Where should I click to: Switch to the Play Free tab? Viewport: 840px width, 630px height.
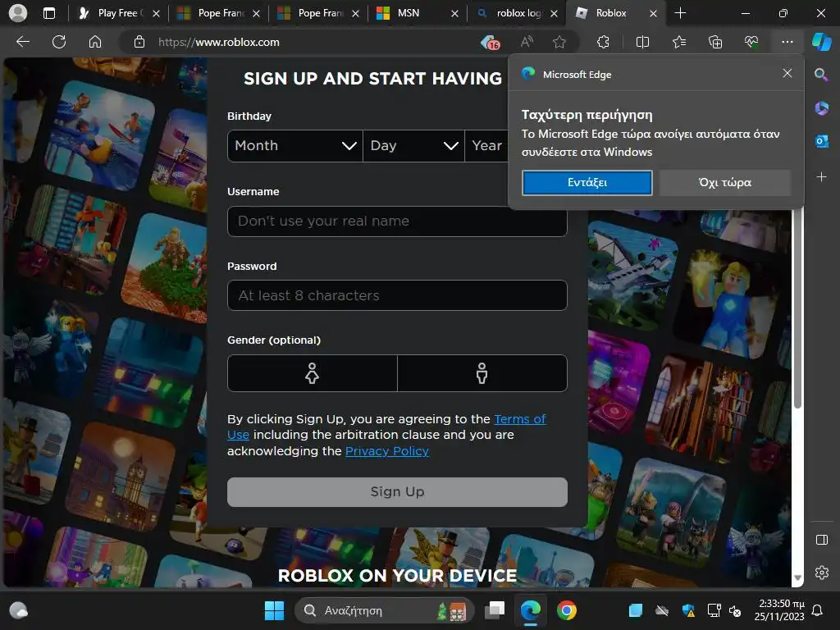pyautogui.click(x=120, y=13)
